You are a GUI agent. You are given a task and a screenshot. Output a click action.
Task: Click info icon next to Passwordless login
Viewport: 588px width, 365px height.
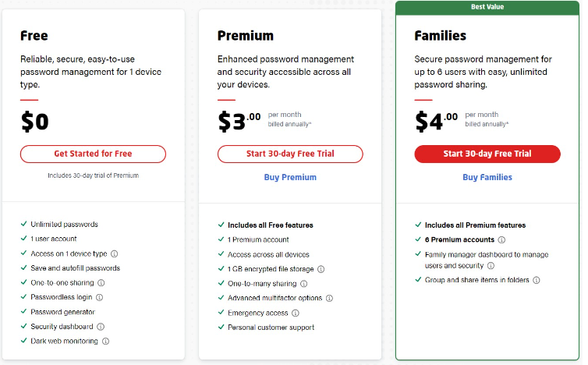(x=99, y=297)
